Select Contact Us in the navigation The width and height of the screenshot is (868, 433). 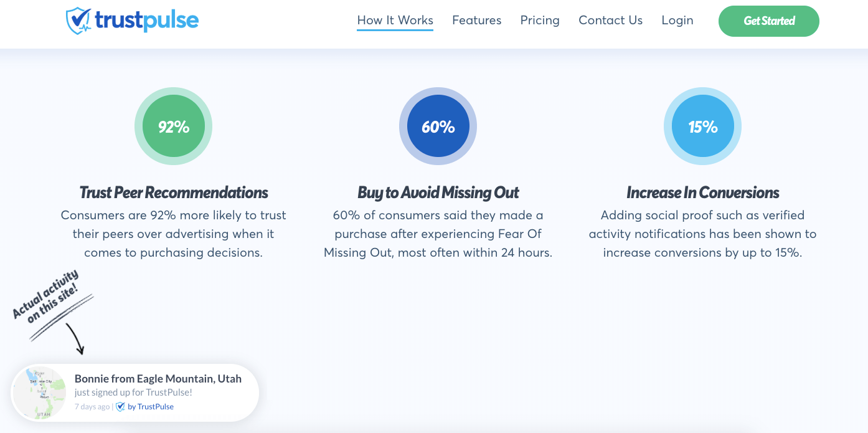click(610, 20)
